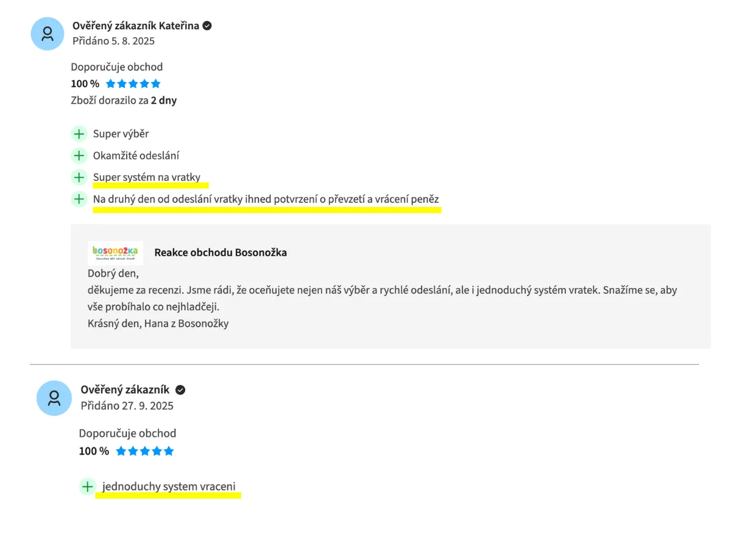Click the Reakce obchodu Bosonožka heading

point(221,253)
